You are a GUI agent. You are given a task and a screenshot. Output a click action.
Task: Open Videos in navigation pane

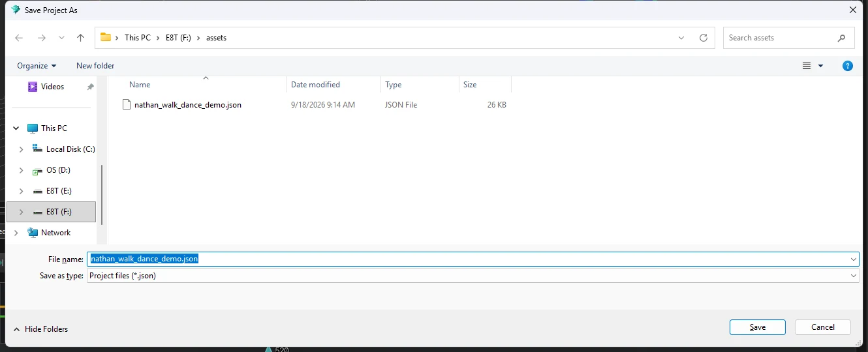click(52, 87)
